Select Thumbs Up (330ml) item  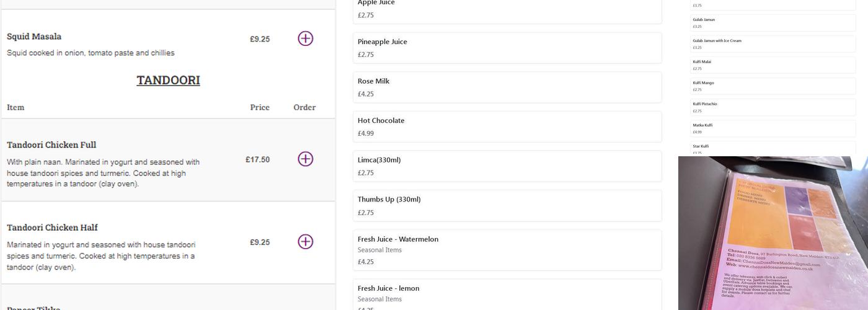pyautogui.click(x=507, y=205)
